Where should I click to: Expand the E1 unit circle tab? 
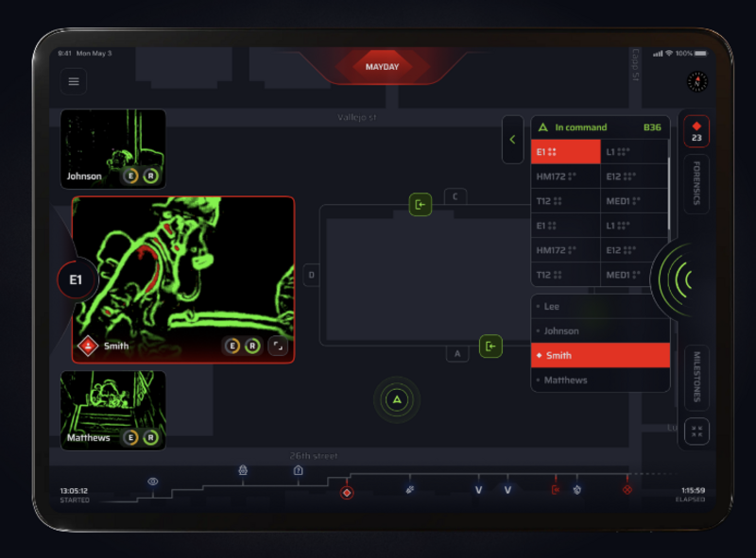tap(76, 279)
